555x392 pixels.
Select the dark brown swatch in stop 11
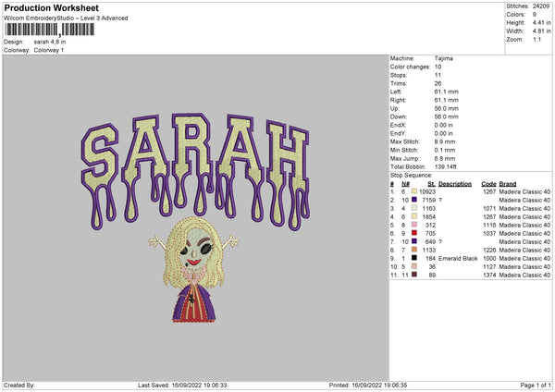pos(415,275)
